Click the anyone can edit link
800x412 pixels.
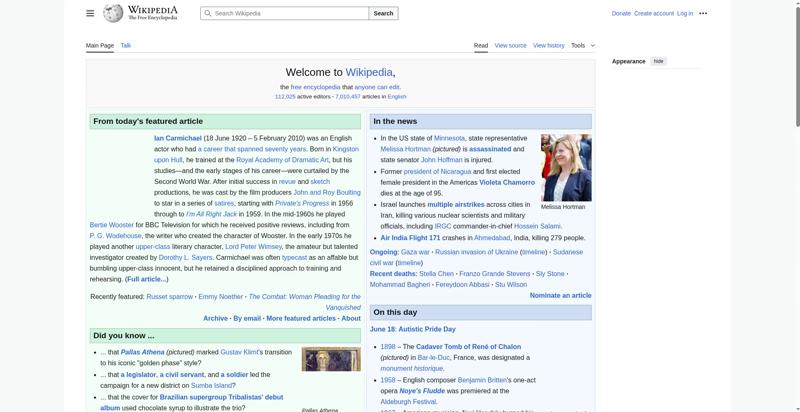377,87
